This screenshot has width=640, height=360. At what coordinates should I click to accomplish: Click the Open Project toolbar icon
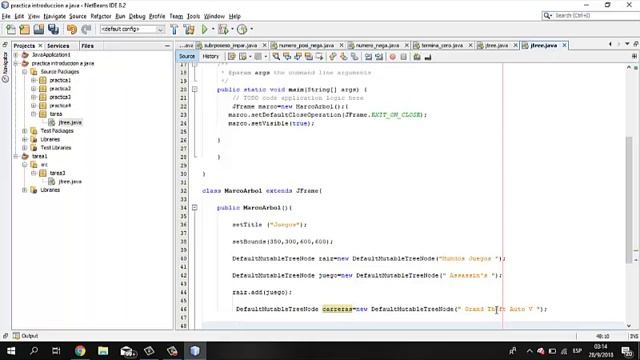click(x=39, y=29)
